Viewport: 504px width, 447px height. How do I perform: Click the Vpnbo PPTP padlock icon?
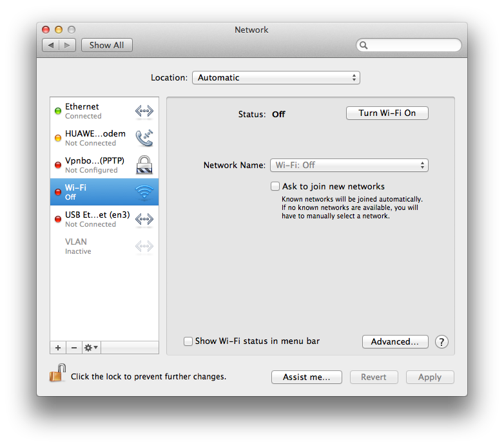(x=144, y=165)
